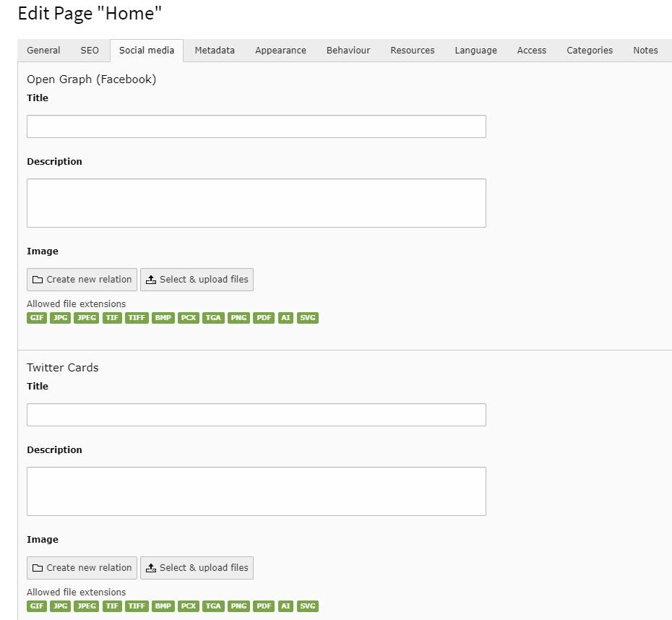Click the JPEG badge in Twitter Cards section
The image size is (672, 620).
click(x=86, y=606)
